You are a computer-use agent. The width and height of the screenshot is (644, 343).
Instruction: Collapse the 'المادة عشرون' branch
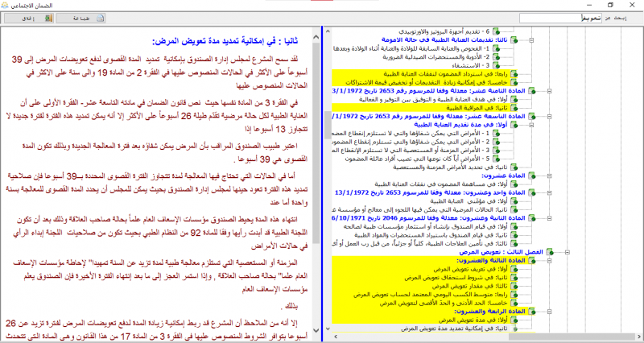pyautogui.click(x=550, y=176)
